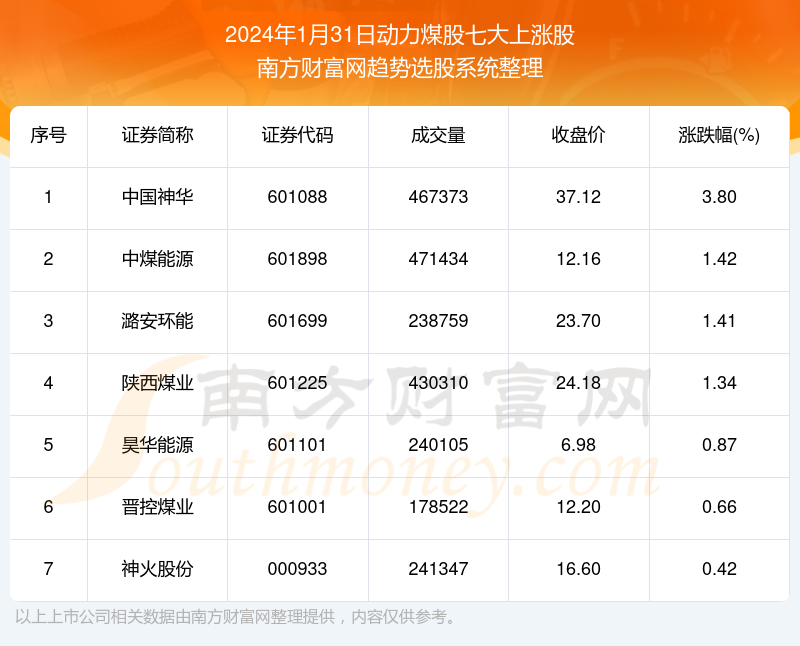Click closing price 16.60
Image resolution: width=800 pixels, height=646 pixels.
[579, 569]
